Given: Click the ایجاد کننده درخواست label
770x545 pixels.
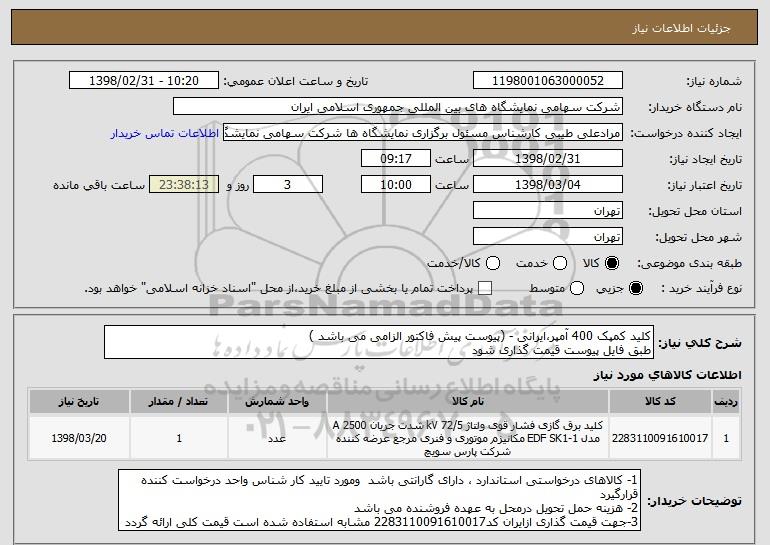Looking at the screenshot, I should [686, 133].
